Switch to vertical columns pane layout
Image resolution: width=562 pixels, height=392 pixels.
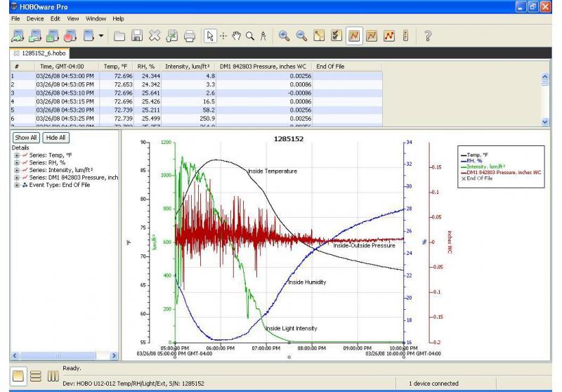pos(53,377)
